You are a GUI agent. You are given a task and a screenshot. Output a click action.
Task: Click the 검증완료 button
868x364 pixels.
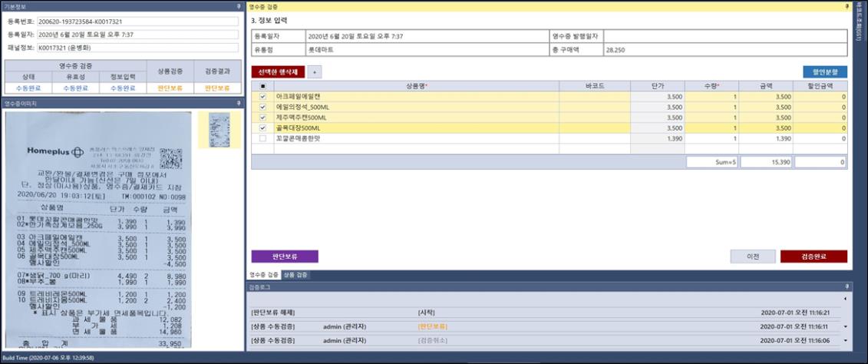pyautogui.click(x=814, y=256)
